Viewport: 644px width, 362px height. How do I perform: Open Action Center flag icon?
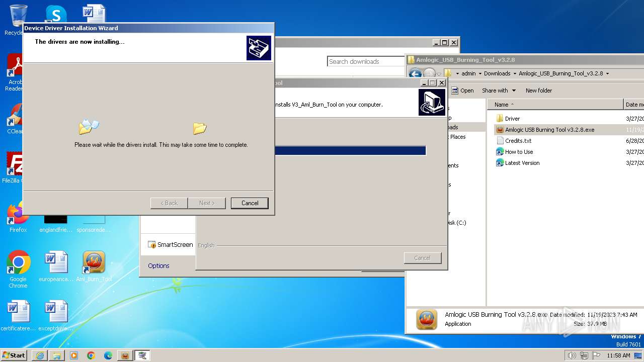pos(596,355)
